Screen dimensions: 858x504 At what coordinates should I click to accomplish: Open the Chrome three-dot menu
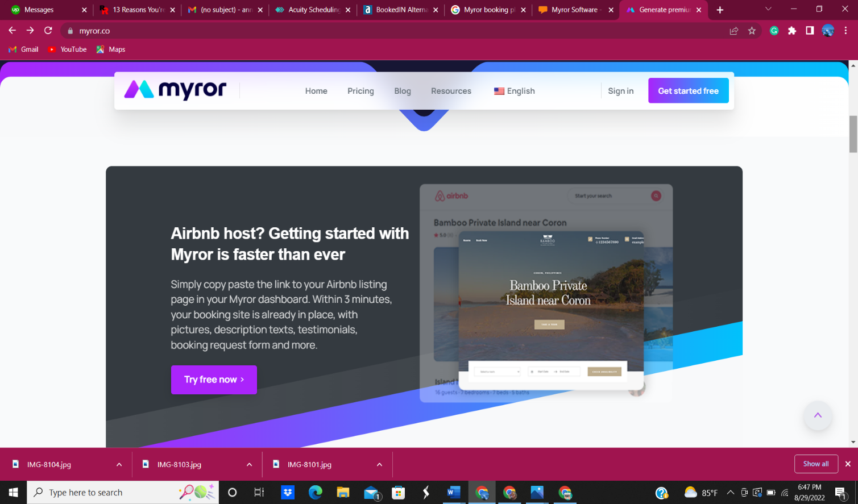pyautogui.click(x=846, y=31)
